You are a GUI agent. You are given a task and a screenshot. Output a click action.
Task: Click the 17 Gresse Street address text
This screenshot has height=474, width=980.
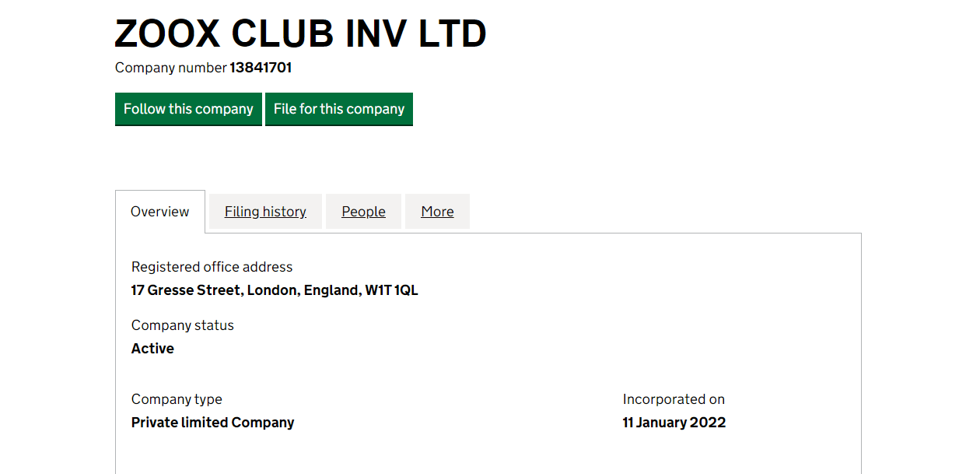(187, 290)
